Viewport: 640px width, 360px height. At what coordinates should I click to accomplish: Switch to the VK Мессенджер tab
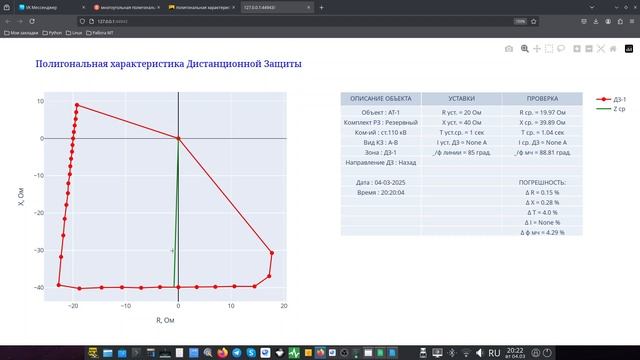click(52, 7)
